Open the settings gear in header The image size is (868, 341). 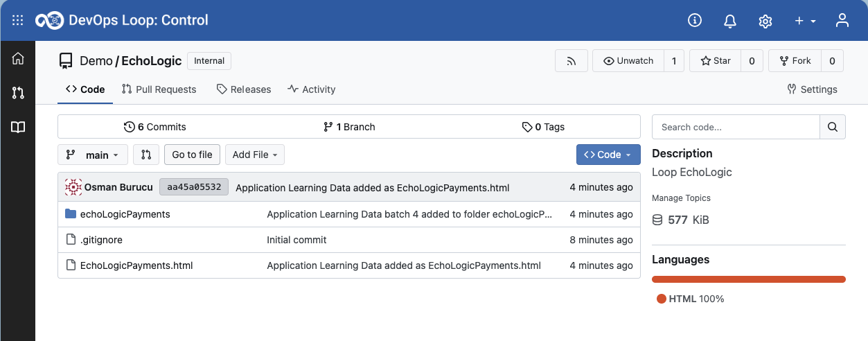pos(765,21)
